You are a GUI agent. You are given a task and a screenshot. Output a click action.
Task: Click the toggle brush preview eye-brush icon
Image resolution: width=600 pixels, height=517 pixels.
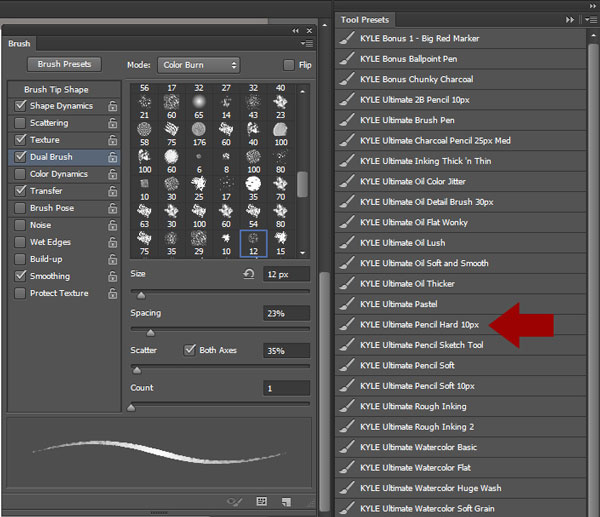point(235,501)
